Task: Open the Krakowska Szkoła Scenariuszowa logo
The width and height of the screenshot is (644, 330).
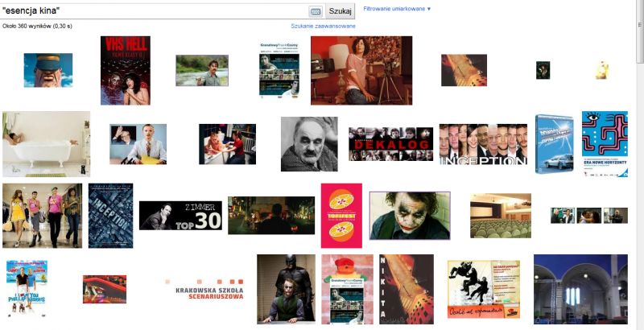Action: 204,290
